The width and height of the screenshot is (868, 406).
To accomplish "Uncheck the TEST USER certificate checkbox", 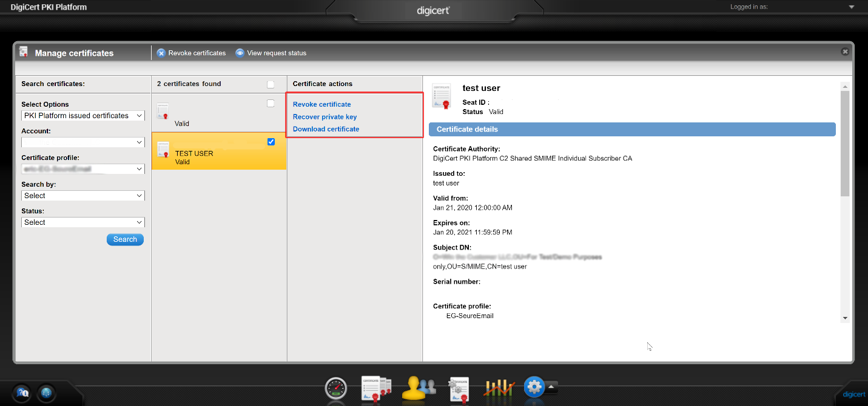I will pyautogui.click(x=271, y=142).
